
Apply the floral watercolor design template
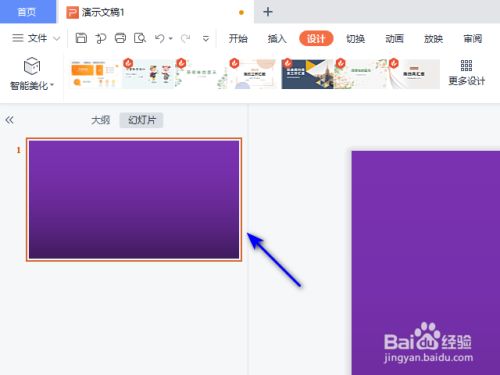pos(360,74)
